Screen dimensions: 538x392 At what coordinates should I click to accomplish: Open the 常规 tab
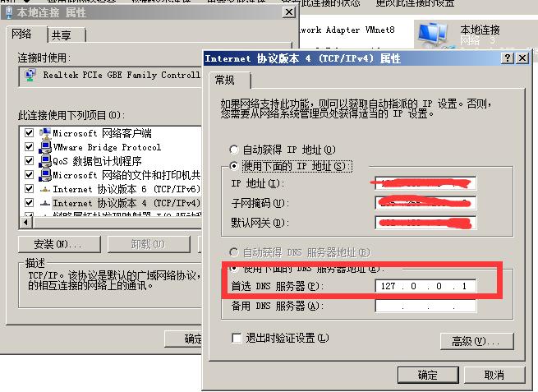click(225, 80)
